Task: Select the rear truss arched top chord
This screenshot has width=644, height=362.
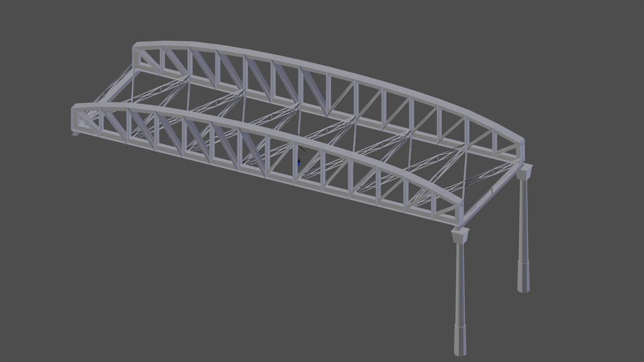Action: tap(330, 69)
